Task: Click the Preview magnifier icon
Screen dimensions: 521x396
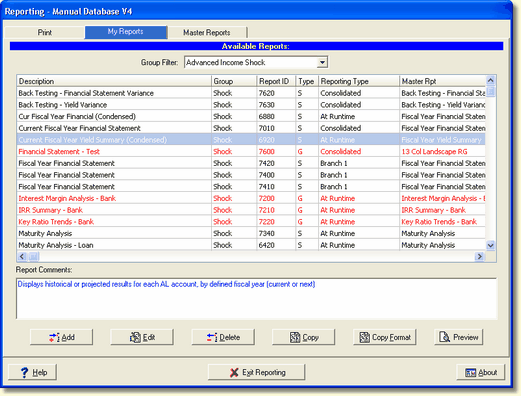Action: [444, 337]
